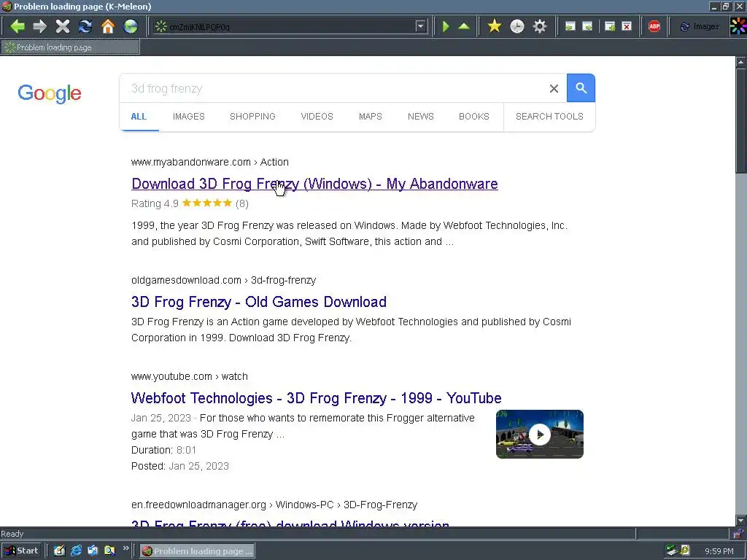
Task: Play the YouTube video thumbnail
Action: (x=540, y=435)
